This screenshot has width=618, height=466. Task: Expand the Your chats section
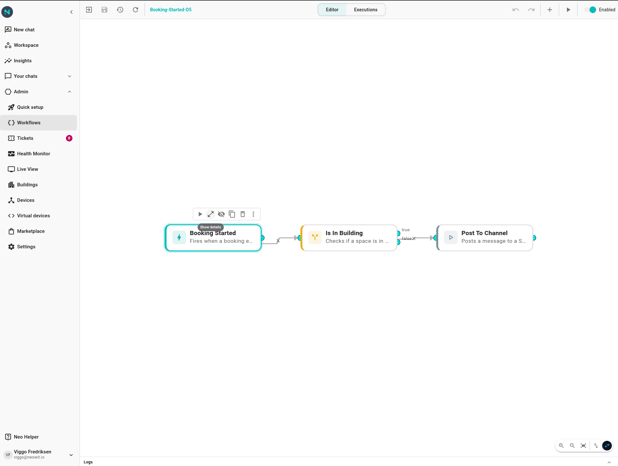pyautogui.click(x=39, y=76)
